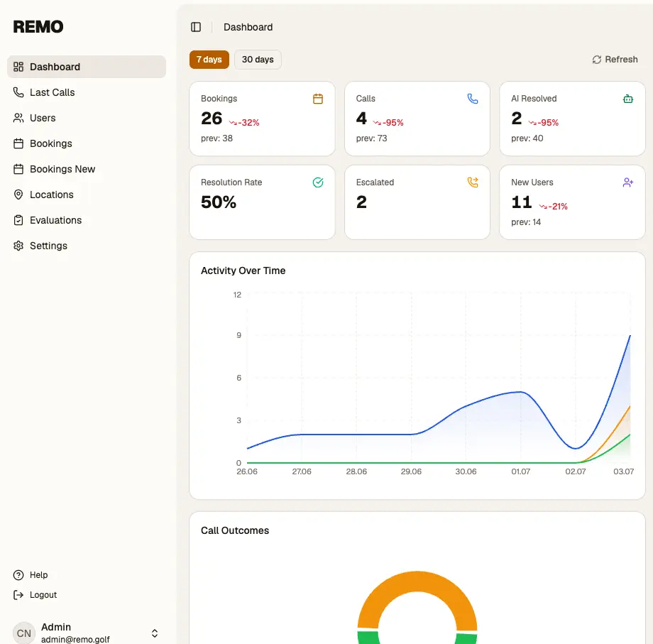Image resolution: width=653 pixels, height=644 pixels.
Task: Click the Refresh button
Action: [x=615, y=60]
